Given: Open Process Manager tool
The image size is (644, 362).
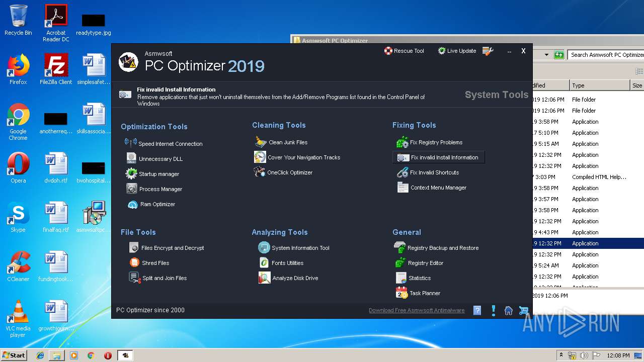Looking at the screenshot, I should point(154,189).
